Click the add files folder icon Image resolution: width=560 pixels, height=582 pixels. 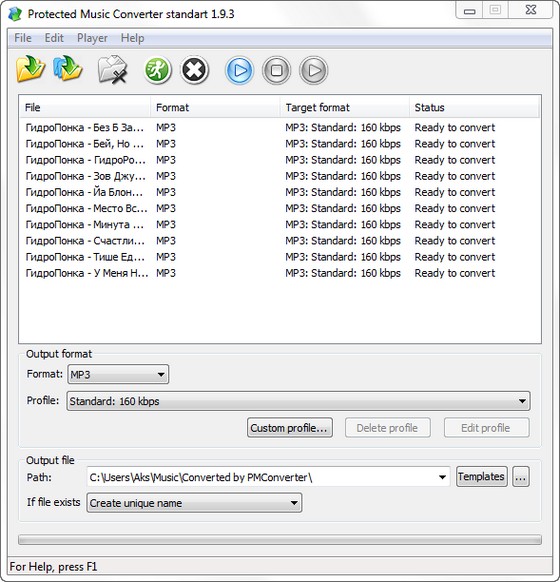tap(30, 69)
